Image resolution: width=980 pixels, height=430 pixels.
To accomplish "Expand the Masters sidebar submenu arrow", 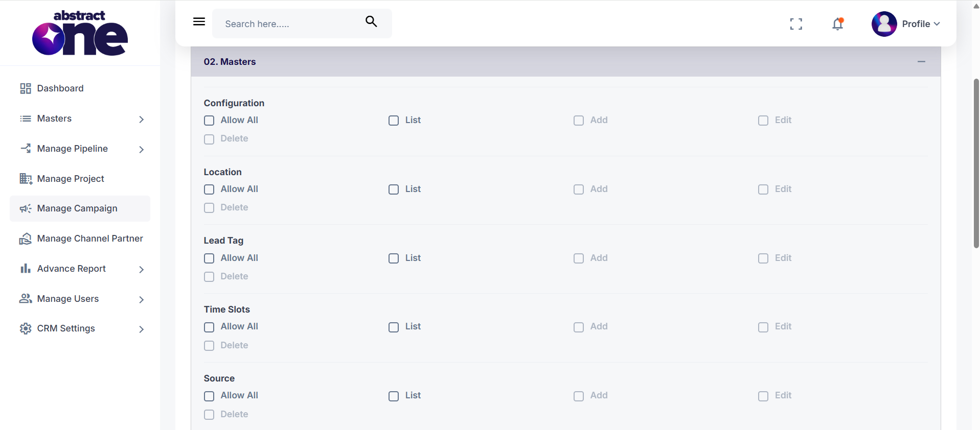I will (142, 119).
